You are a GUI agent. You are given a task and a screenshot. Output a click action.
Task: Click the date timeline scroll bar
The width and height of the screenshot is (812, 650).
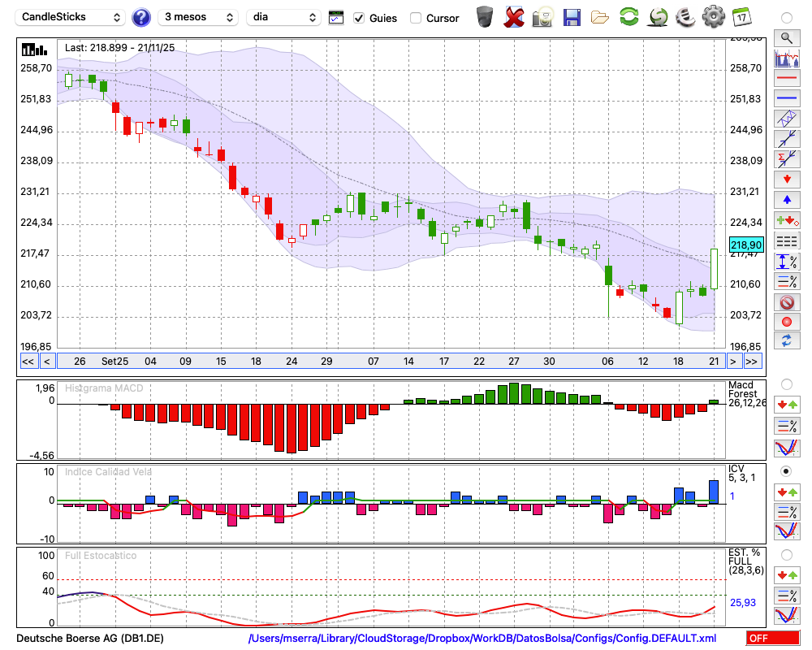click(x=390, y=361)
